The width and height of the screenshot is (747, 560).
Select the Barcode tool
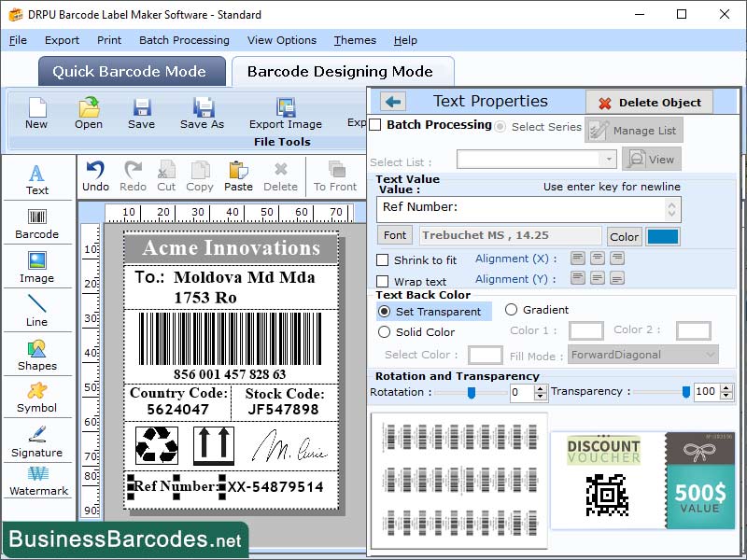pyautogui.click(x=37, y=222)
